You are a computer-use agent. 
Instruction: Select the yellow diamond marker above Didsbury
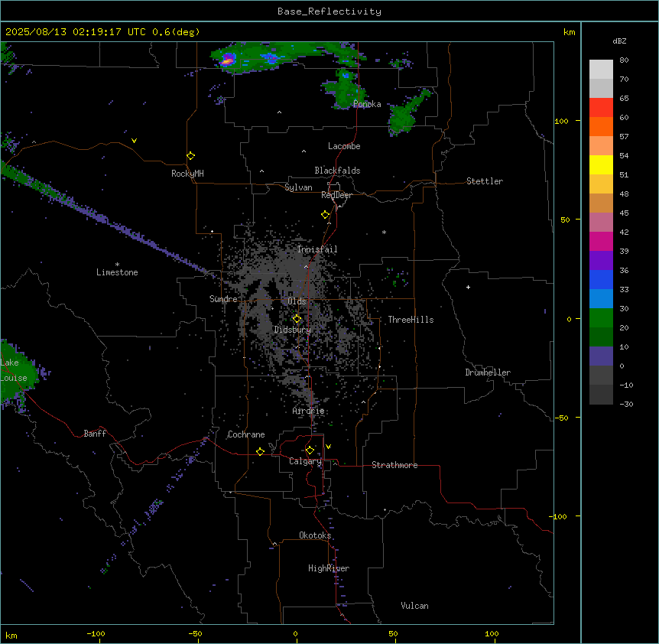(x=297, y=319)
